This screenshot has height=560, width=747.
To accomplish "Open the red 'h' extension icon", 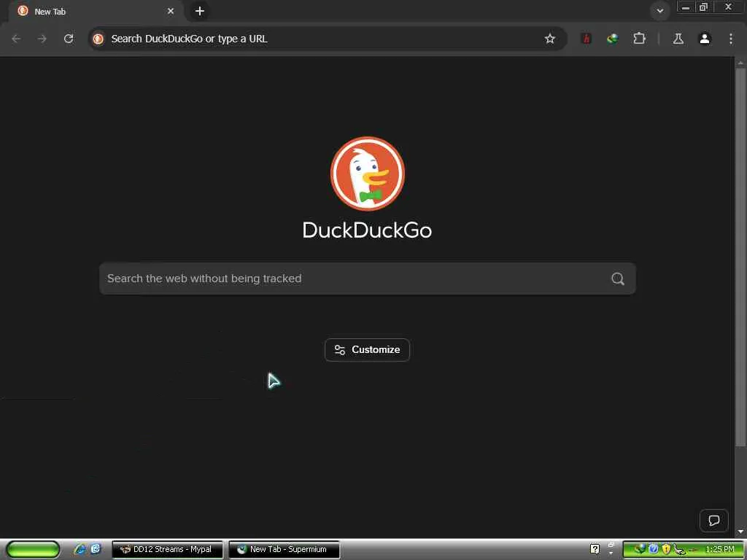I will pyautogui.click(x=587, y=39).
